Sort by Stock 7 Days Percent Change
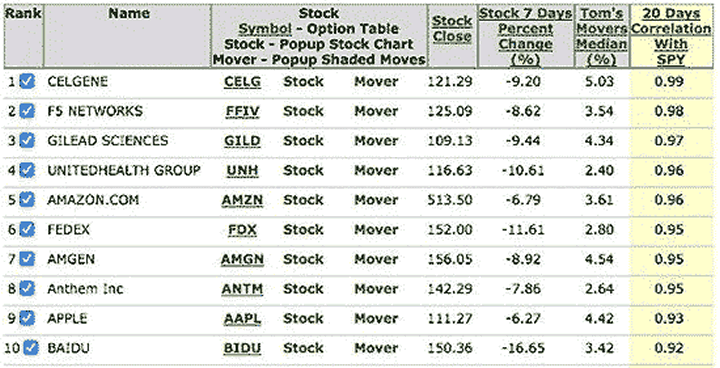 tap(525, 36)
